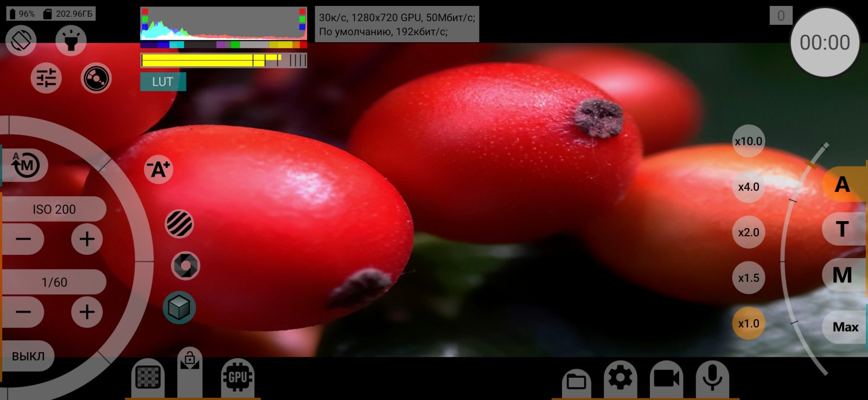Screen dimensions: 868x400
Task: Decrease shutter speed with minus button
Action: pyautogui.click(x=23, y=312)
